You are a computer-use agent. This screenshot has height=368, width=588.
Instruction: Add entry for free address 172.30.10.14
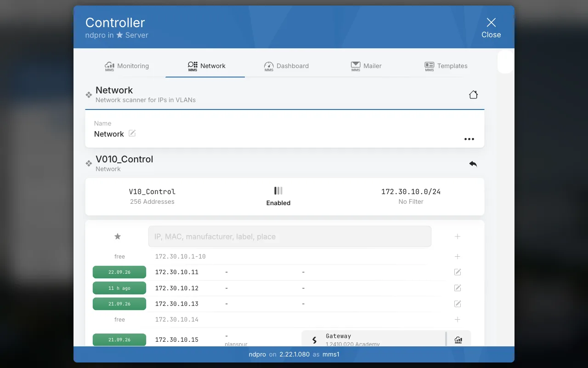point(458,320)
